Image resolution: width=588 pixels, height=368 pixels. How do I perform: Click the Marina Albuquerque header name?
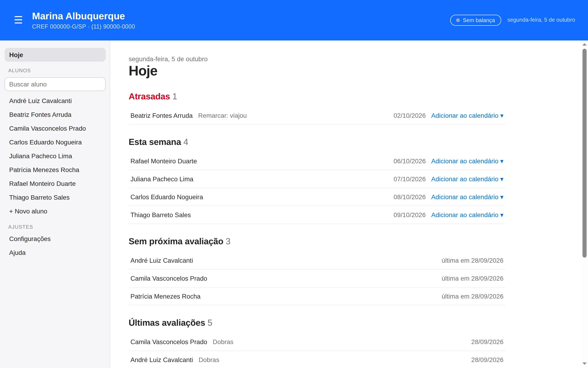coord(79,16)
